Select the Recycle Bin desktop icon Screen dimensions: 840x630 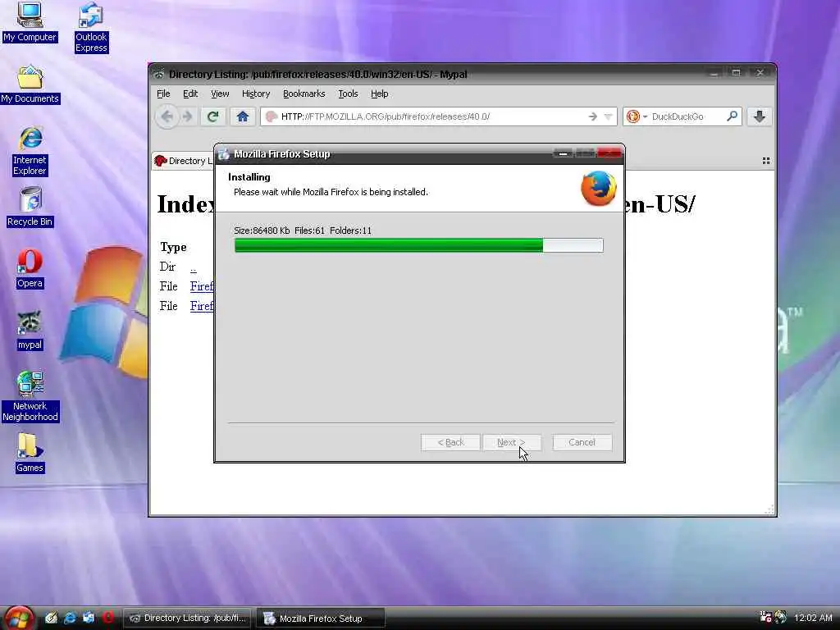tap(30, 207)
